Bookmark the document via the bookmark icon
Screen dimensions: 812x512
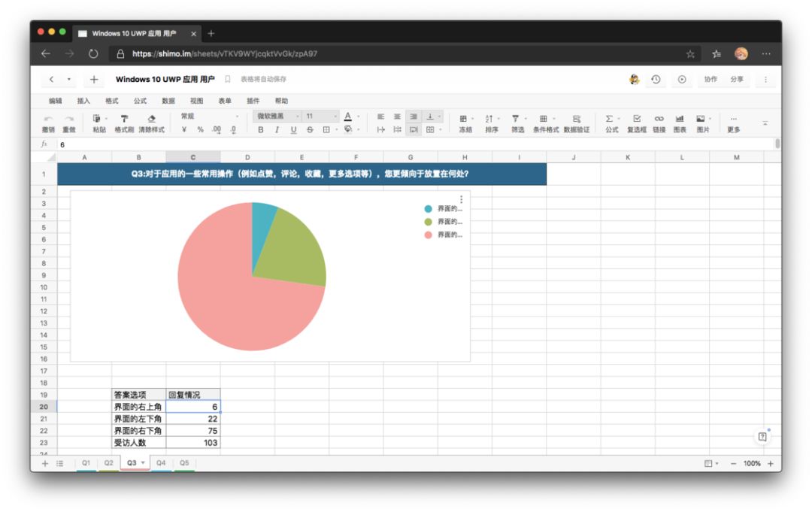click(x=227, y=79)
